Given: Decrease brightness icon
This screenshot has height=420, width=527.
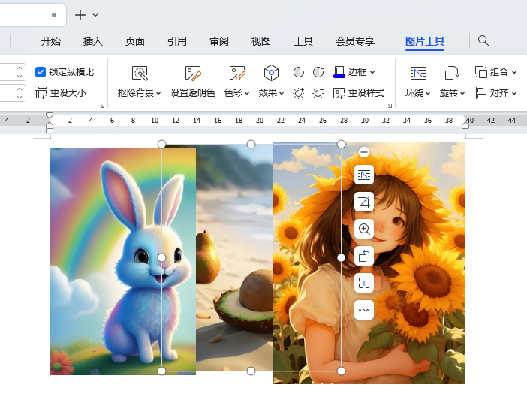Looking at the screenshot, I should pos(318,93).
